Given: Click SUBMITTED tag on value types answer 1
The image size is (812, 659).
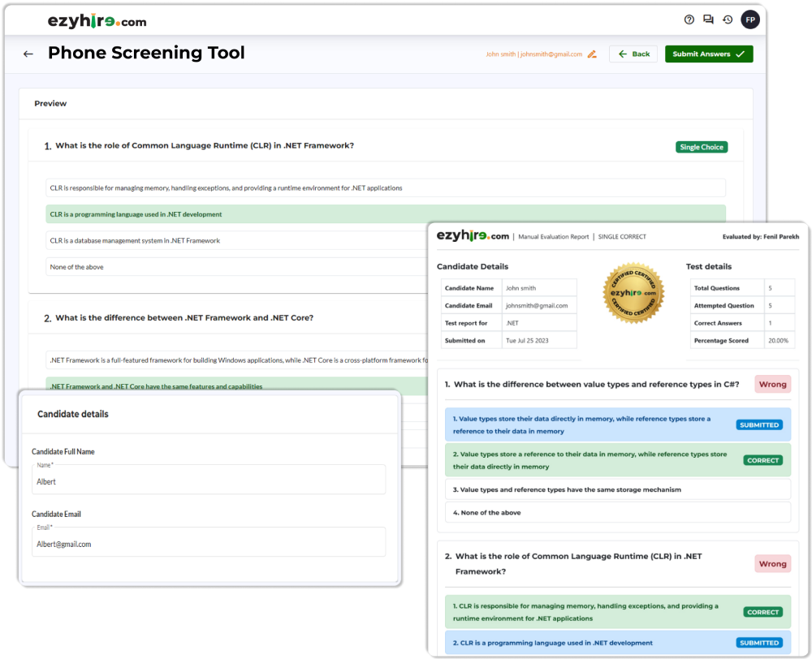Looking at the screenshot, I should point(759,425).
